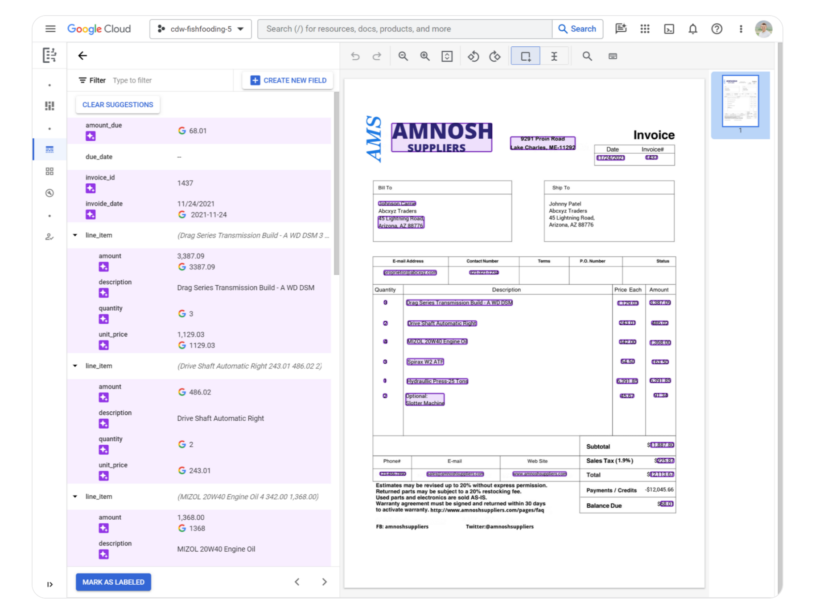Collapse the Drive Shaft Automatic Right line_item
Screen dimensions: 840x616
pos(75,365)
